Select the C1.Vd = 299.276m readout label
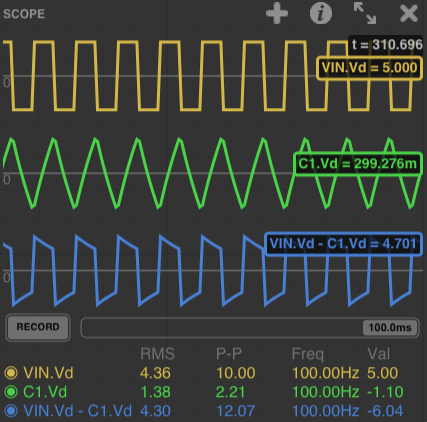 tap(358, 164)
